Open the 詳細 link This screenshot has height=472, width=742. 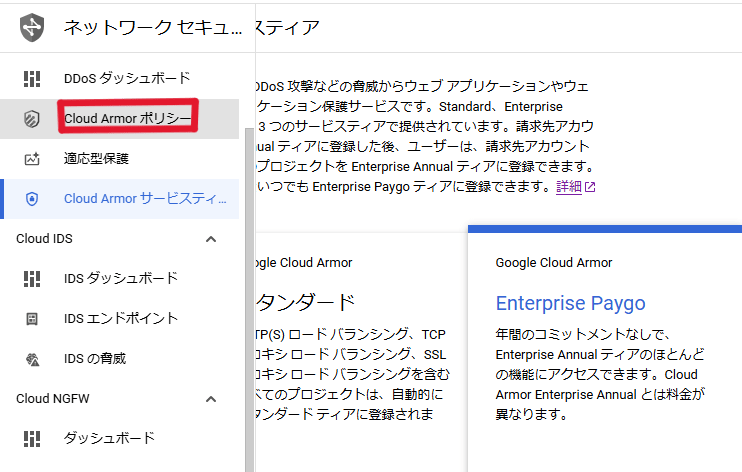(x=569, y=187)
